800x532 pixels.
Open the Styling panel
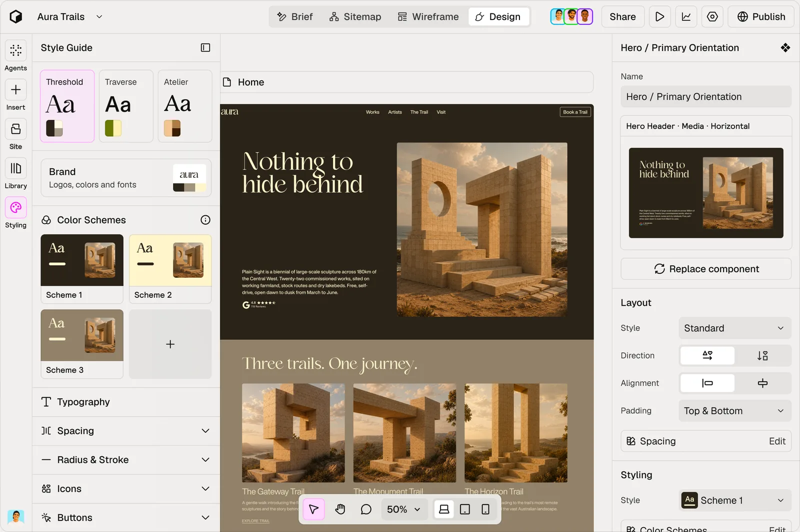tap(16, 213)
